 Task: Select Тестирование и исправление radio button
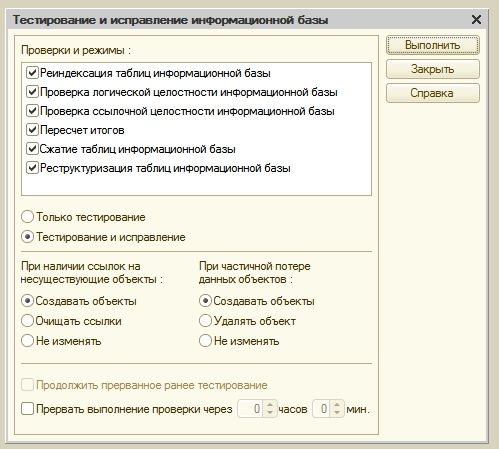[x=27, y=237]
